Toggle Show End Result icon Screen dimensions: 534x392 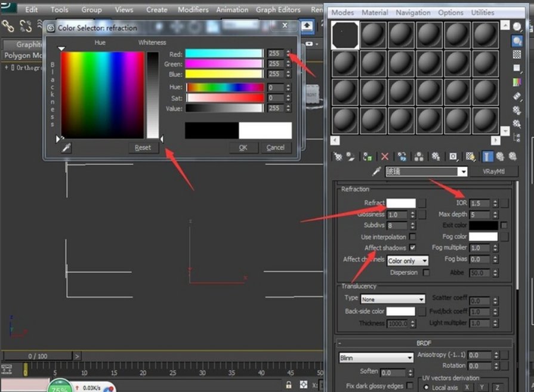(488, 156)
